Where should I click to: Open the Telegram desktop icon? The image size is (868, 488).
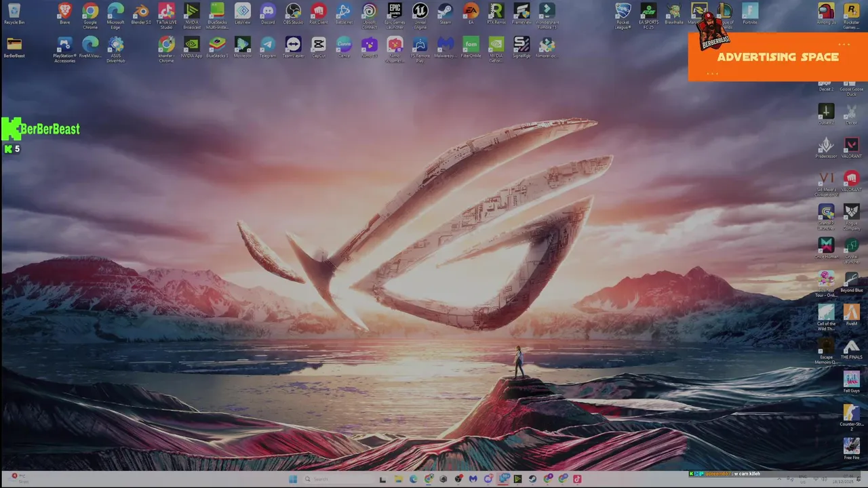coord(268,47)
